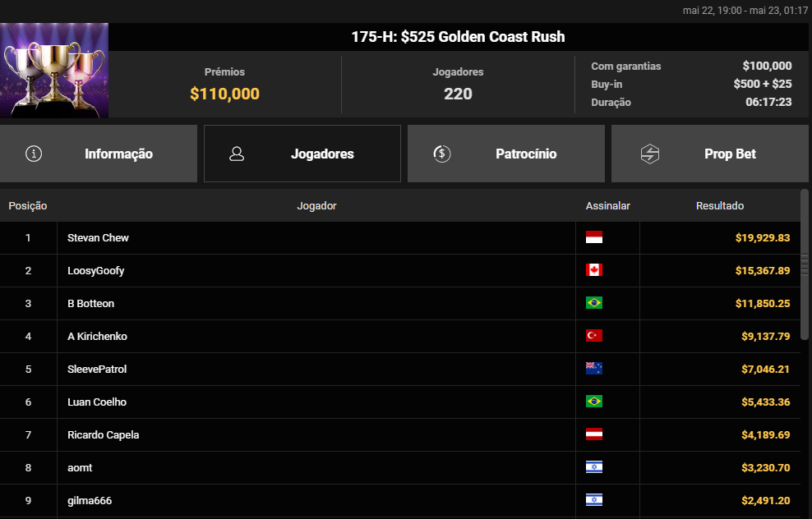The image size is (812, 519).
Task: Switch to the Patrocínio tab
Action: pos(506,154)
